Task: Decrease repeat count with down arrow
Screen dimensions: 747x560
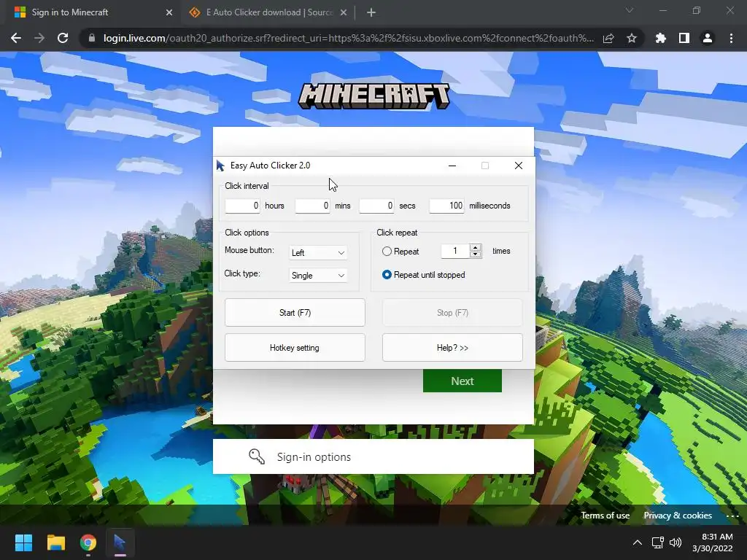Action: 475,254
